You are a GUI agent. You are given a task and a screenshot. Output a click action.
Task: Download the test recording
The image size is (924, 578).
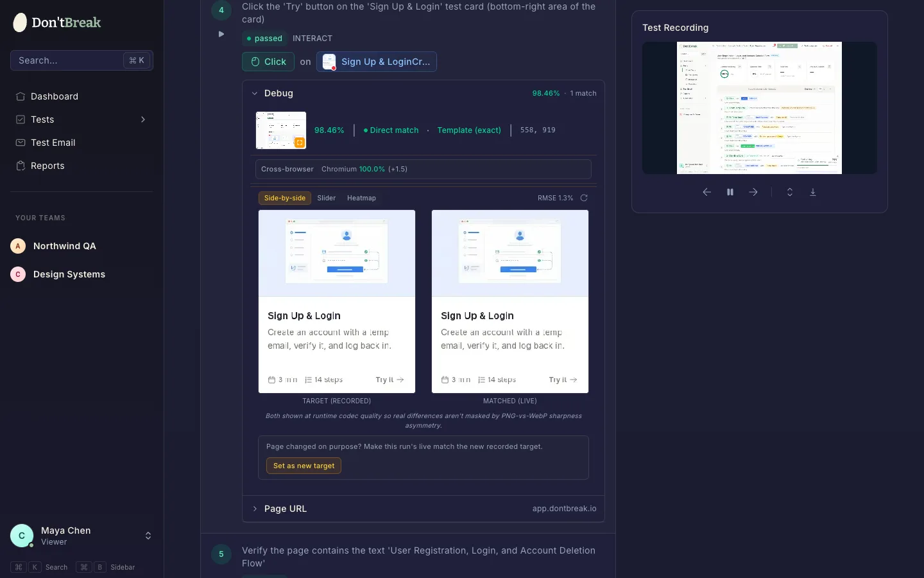pos(813,192)
